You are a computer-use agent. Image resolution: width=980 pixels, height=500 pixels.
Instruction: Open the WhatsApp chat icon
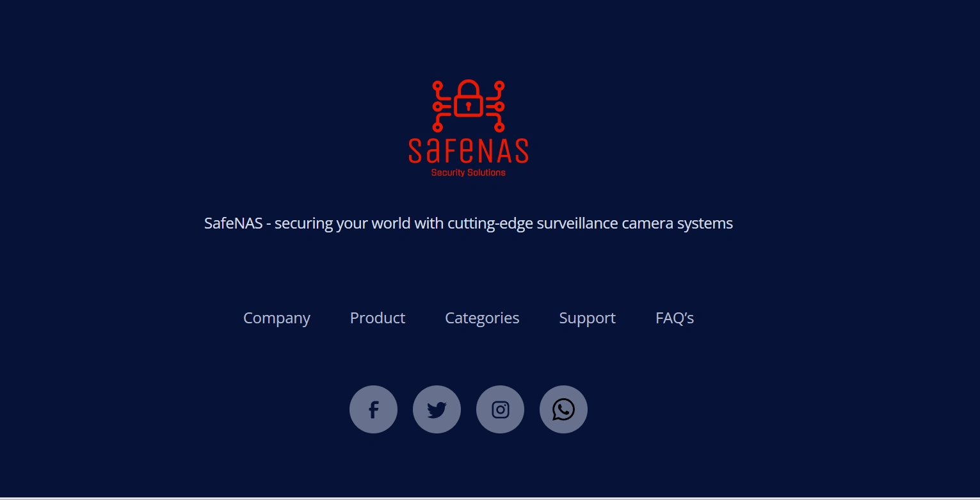tap(563, 409)
